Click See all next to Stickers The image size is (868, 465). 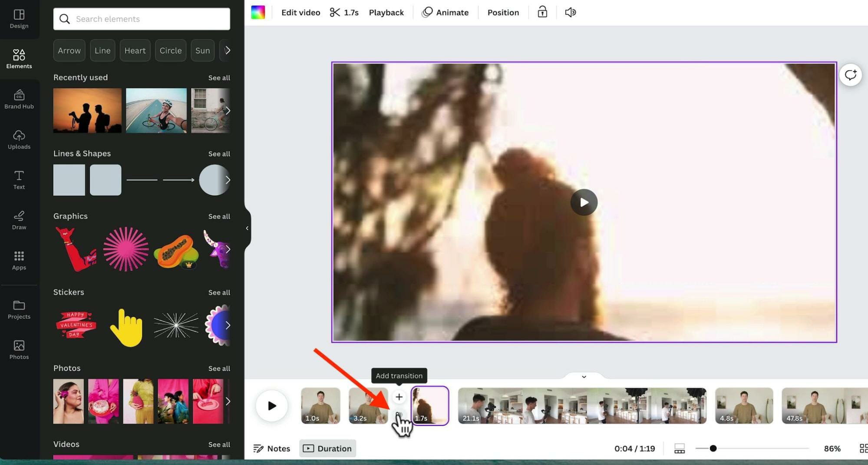219,292
